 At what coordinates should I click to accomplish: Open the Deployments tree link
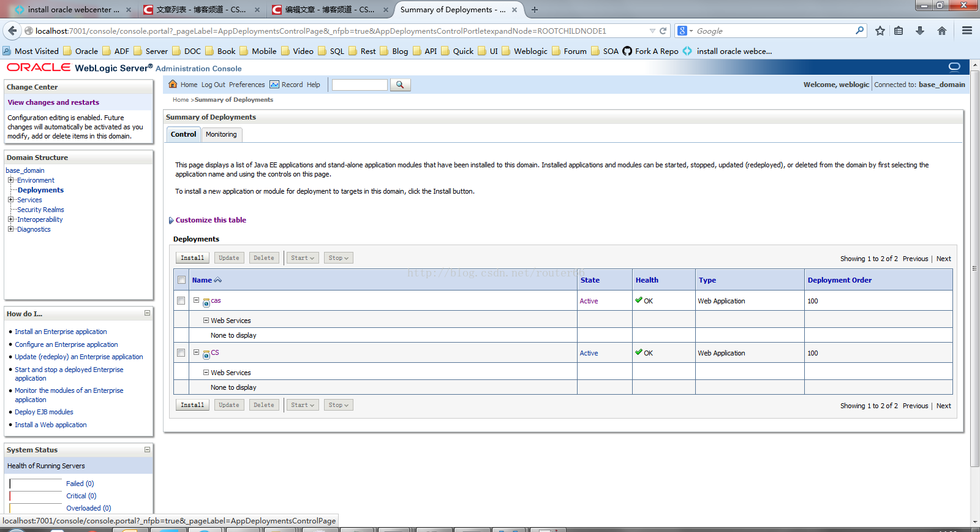click(x=40, y=190)
